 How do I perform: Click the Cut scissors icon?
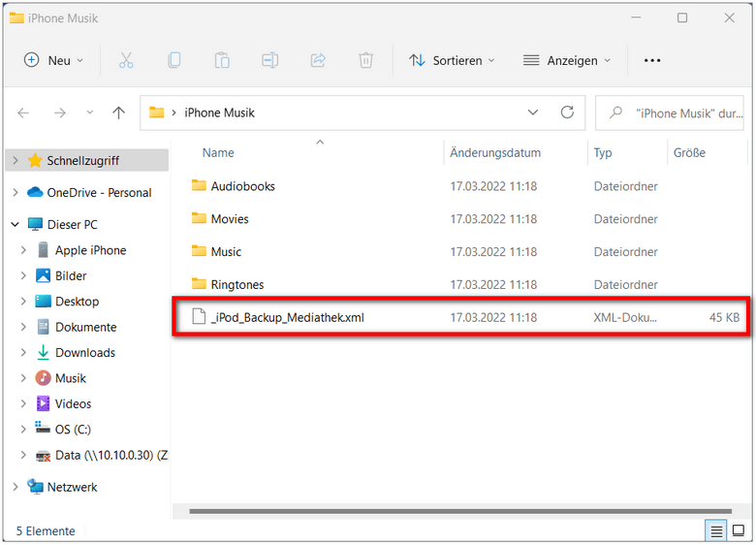point(126,60)
